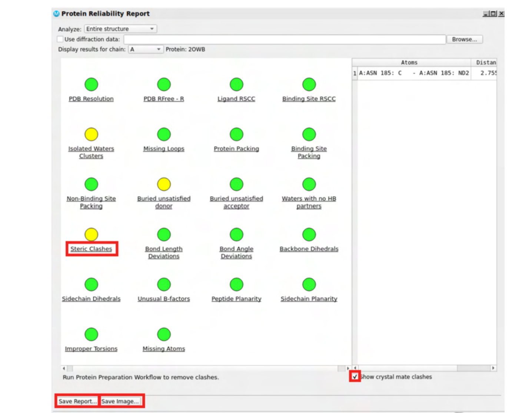
Task: Open the Steric Clashes link
Action: click(x=91, y=249)
